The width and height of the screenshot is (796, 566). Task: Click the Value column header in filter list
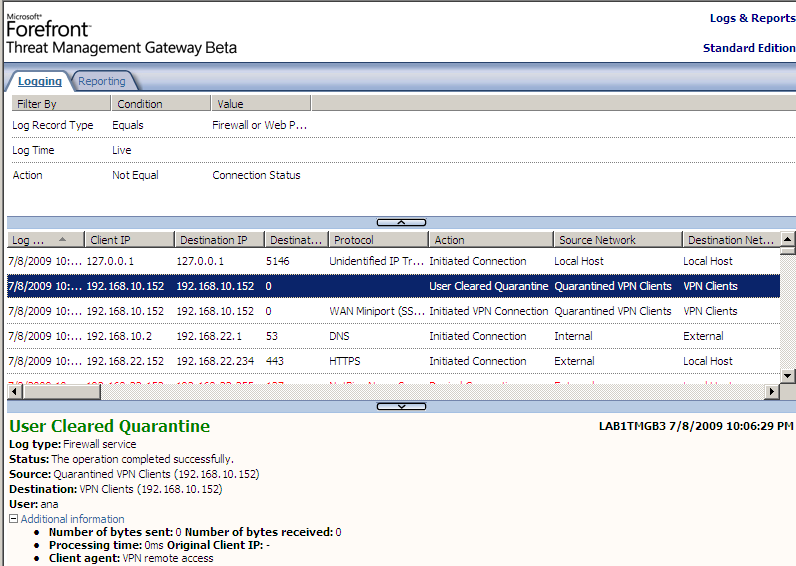pyautogui.click(x=261, y=104)
